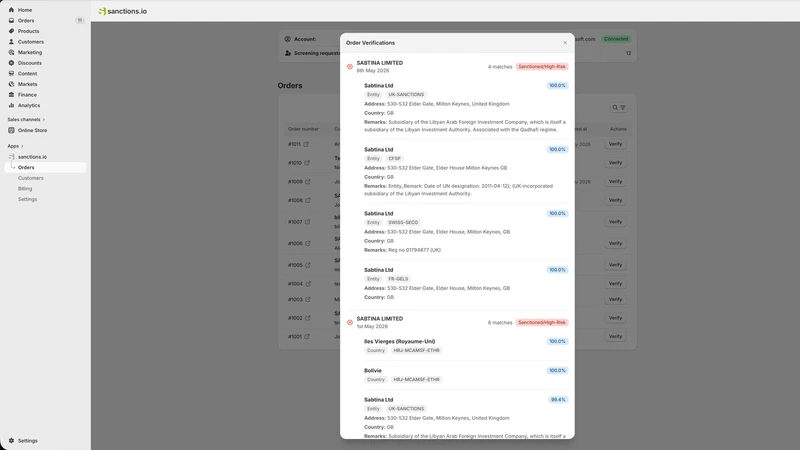The height and width of the screenshot is (450, 800).
Task: Click the Markets globe icon
Action: click(11, 84)
